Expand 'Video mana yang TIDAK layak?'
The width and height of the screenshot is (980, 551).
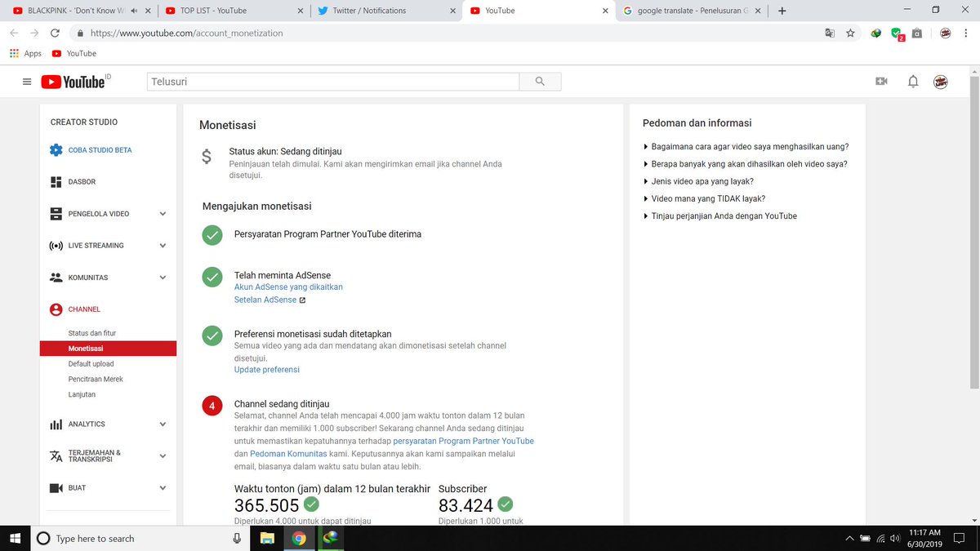[x=704, y=198]
